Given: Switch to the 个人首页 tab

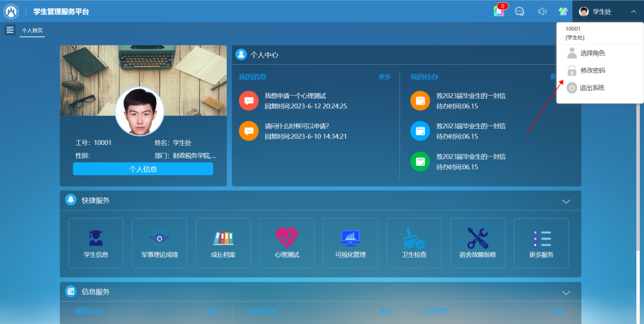Looking at the screenshot, I should tap(32, 31).
